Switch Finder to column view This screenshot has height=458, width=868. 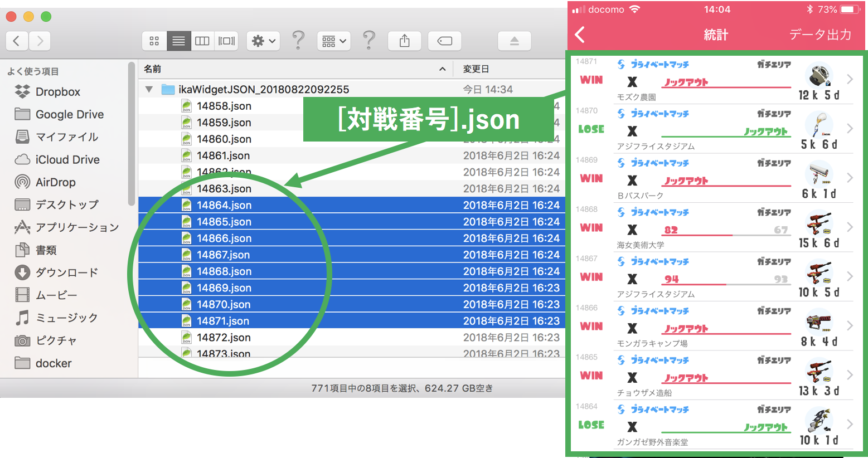(x=202, y=41)
